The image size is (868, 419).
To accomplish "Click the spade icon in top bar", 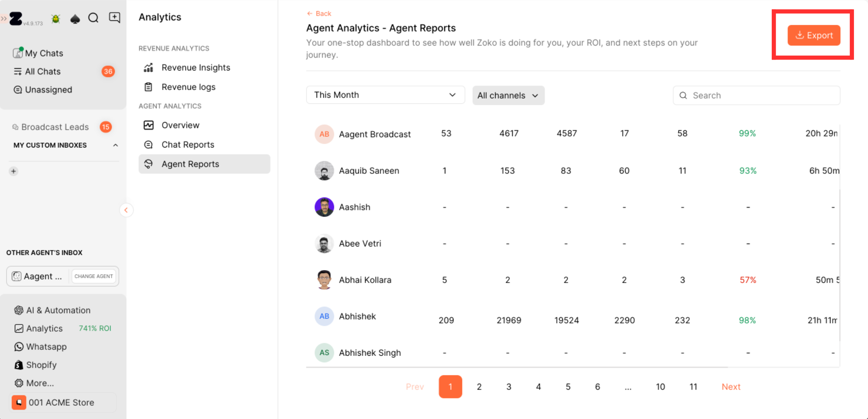I will [x=75, y=19].
